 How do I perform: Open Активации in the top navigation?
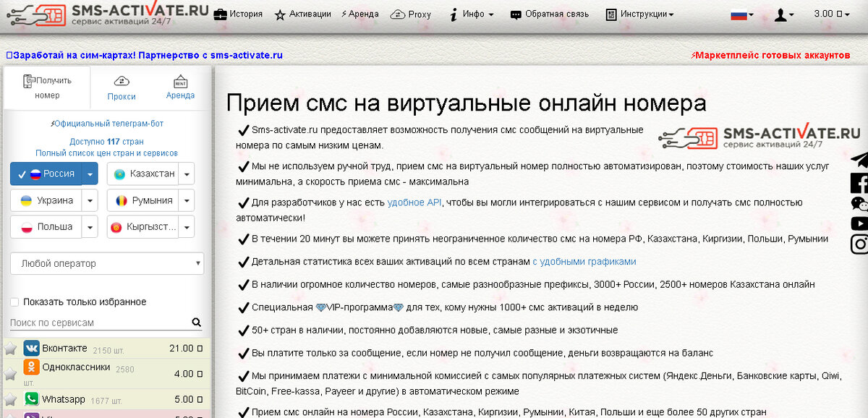tap(302, 14)
